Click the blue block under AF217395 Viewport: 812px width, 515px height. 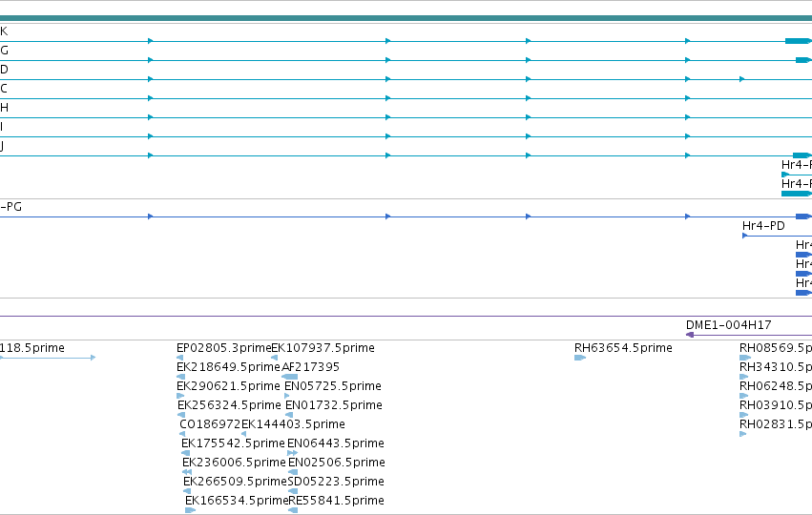290,377
